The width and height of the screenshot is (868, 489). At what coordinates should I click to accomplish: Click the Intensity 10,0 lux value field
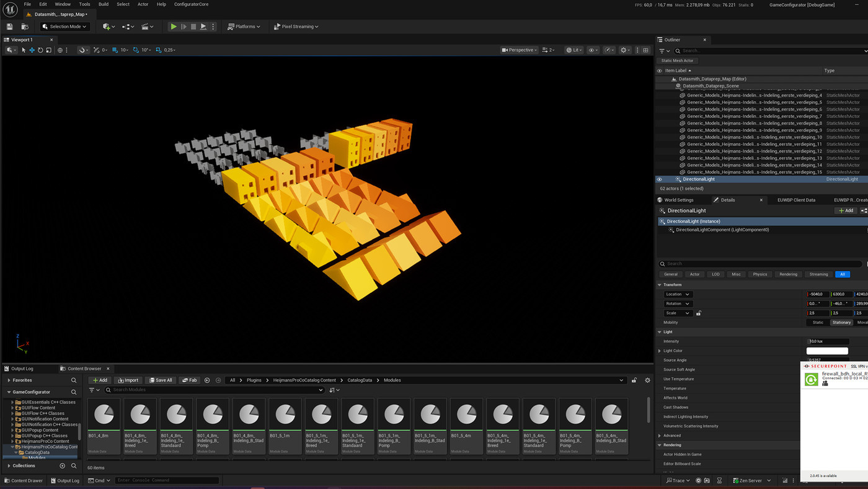828,341
